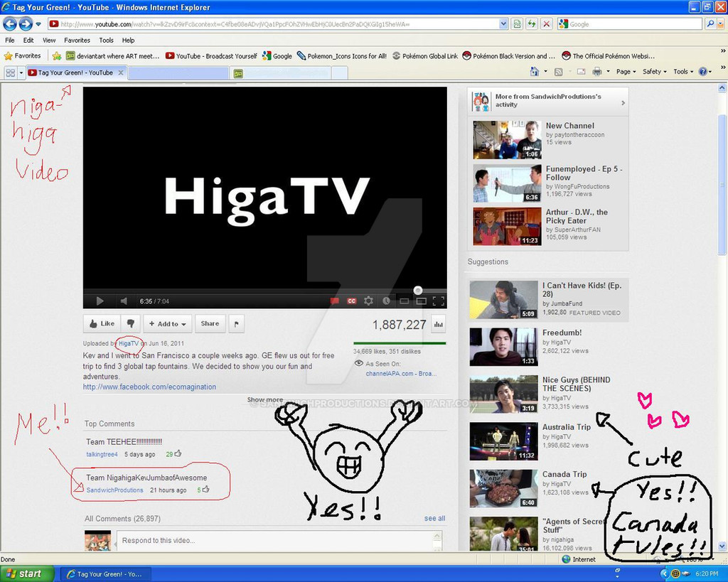Open the channelAPA.com As Seen On link
Image resolution: width=728 pixels, height=582 pixels.
[x=401, y=373]
